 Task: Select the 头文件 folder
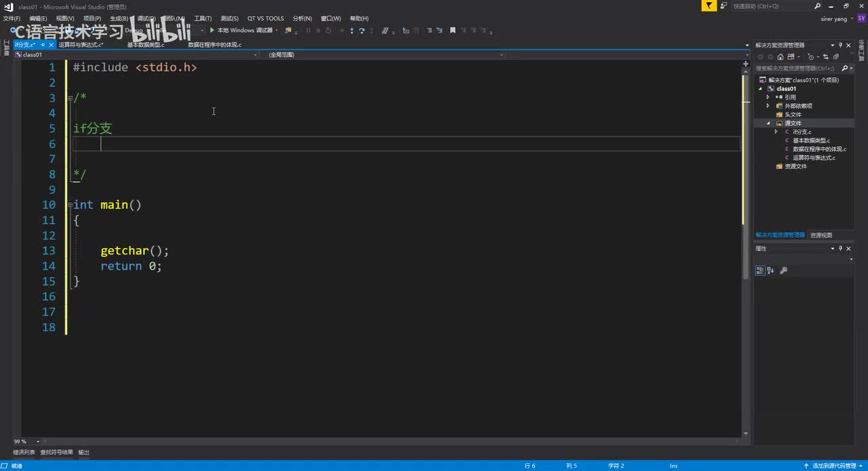(x=793, y=115)
